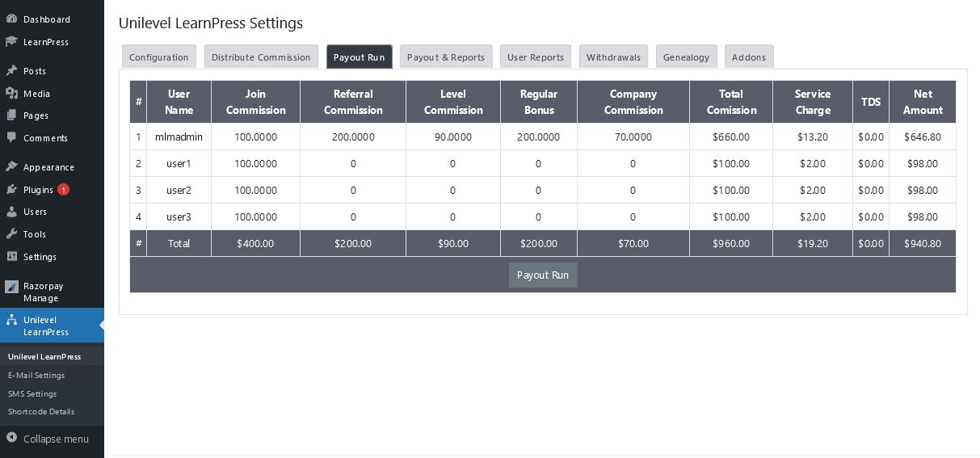The image size is (980, 458).
Task: Go to Shortcode Details submenu link
Action: [x=41, y=412]
